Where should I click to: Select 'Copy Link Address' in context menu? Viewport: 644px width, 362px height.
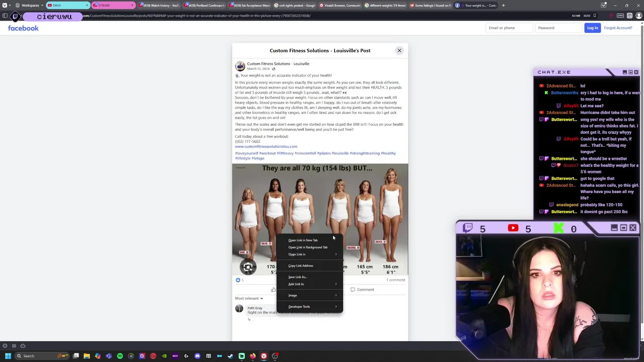[x=309, y=265]
